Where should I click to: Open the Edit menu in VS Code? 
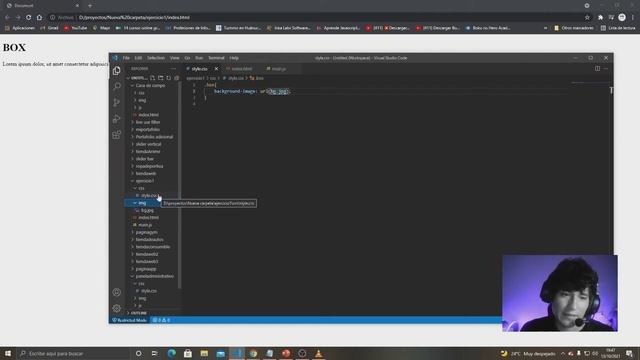pyautogui.click(x=138, y=58)
